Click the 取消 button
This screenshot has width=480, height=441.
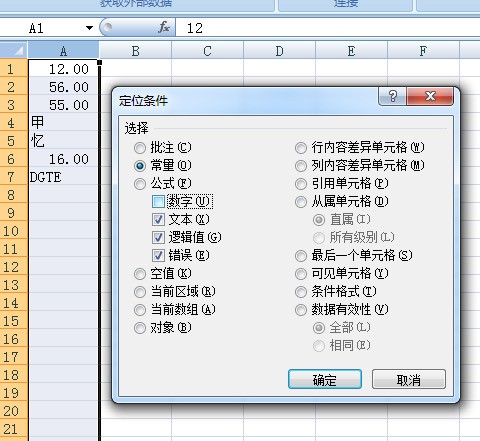(409, 379)
